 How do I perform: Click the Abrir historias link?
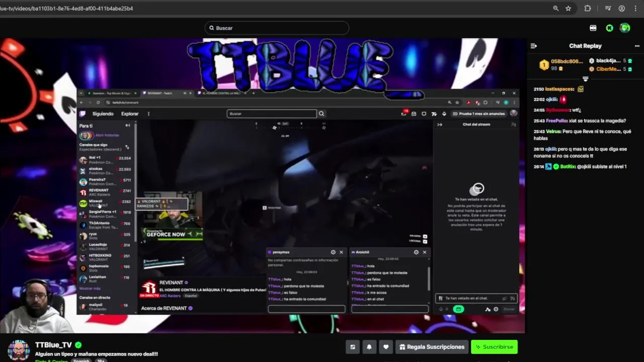pyautogui.click(x=107, y=135)
